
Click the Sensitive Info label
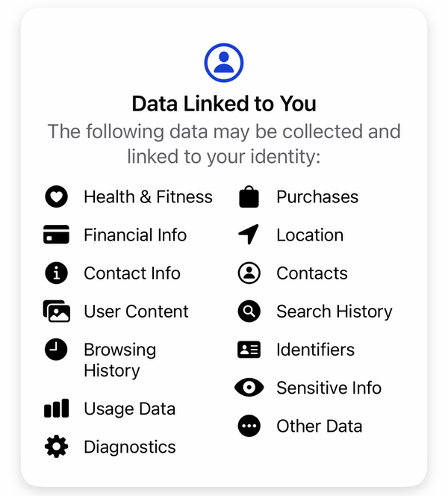click(329, 388)
